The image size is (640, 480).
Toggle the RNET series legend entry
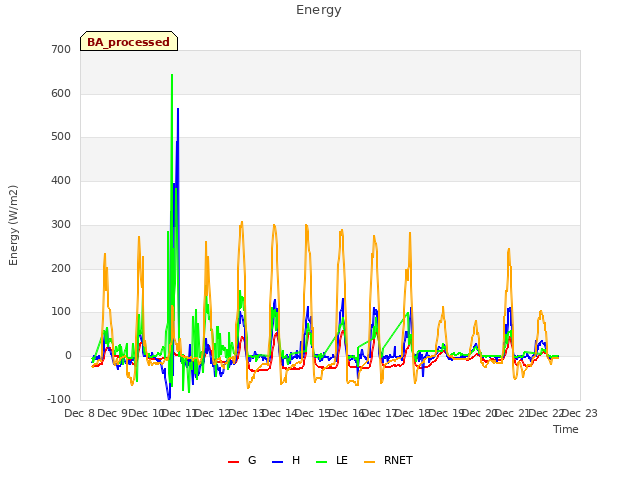tap(388, 460)
